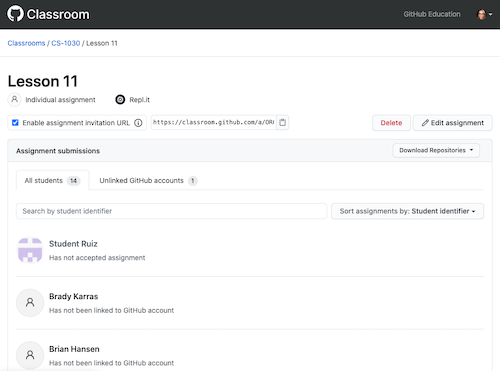Click the individual assignment person icon
The height and width of the screenshot is (371, 500).
(x=14, y=99)
